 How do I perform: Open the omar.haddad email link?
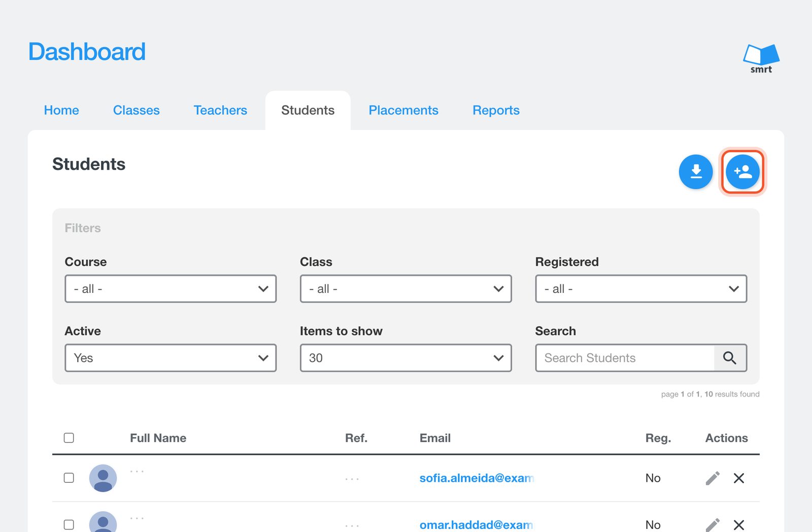point(477,525)
